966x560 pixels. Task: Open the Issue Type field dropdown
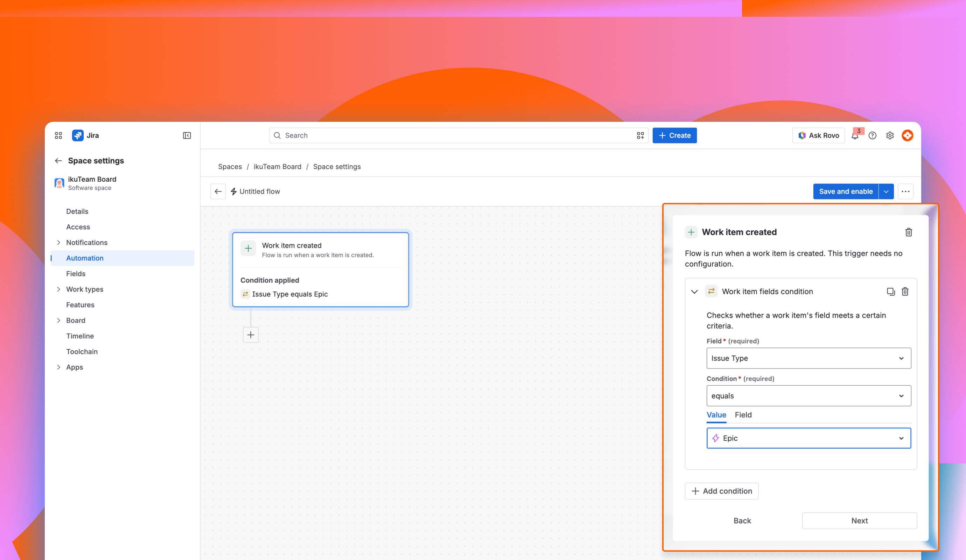point(809,358)
